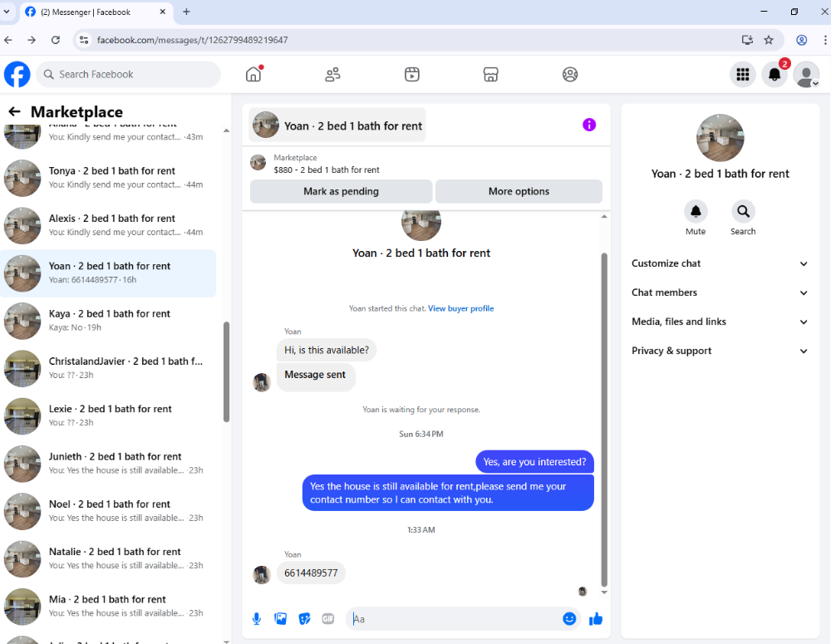
Task: Click Yoan profile photo in right panel
Action: (x=720, y=138)
